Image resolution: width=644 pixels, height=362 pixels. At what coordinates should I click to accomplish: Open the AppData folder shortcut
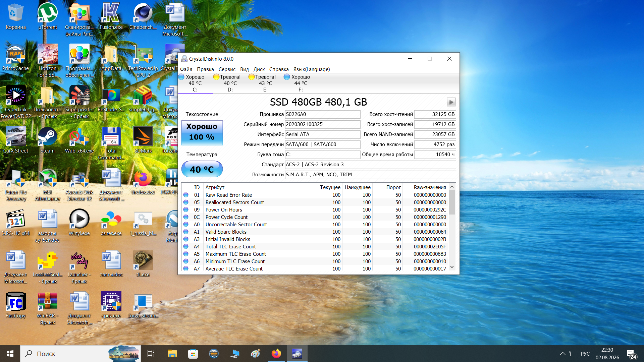coord(111,58)
